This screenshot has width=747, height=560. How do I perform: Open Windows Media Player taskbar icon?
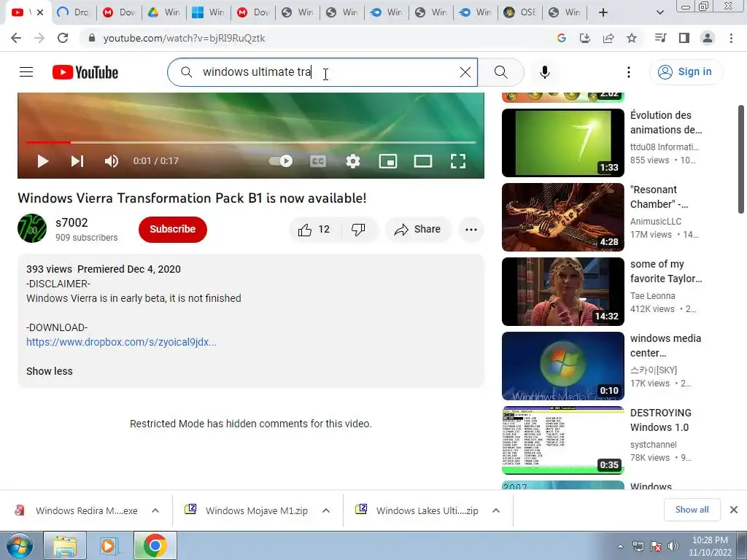pos(109,545)
